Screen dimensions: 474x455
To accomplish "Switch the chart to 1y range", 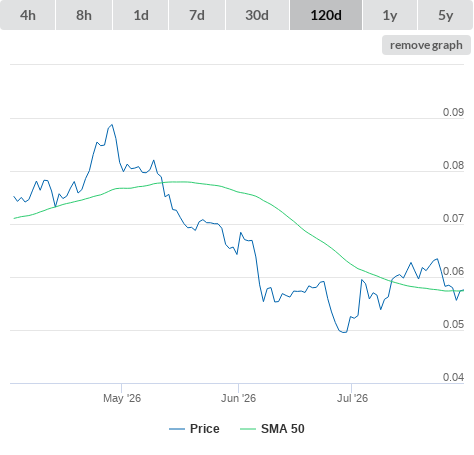I will click(x=390, y=15).
